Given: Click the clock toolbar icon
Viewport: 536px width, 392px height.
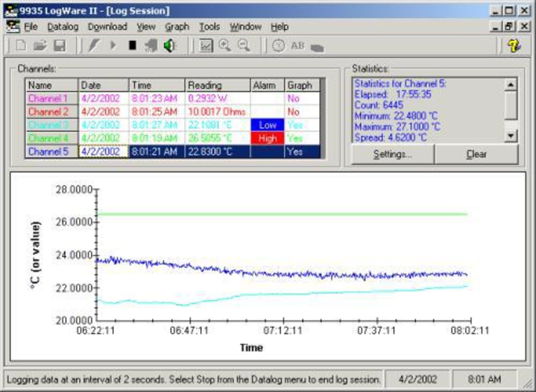Looking at the screenshot, I should click(x=279, y=46).
